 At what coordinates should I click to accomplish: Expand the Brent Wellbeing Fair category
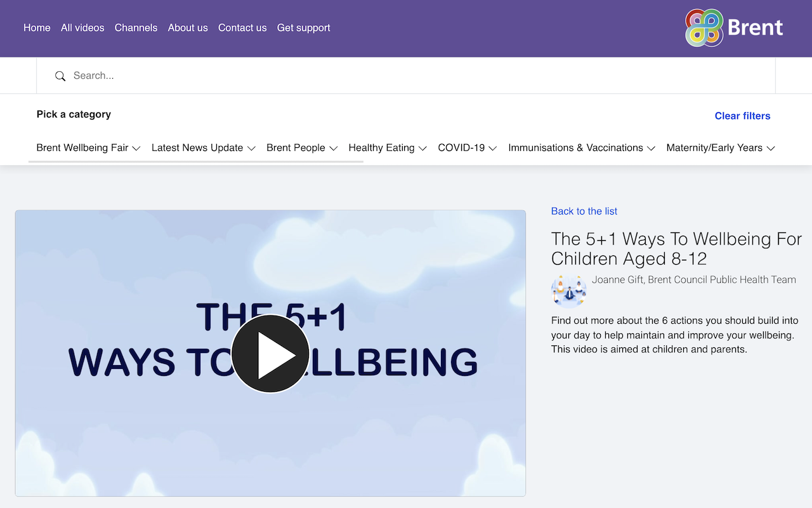pos(88,148)
